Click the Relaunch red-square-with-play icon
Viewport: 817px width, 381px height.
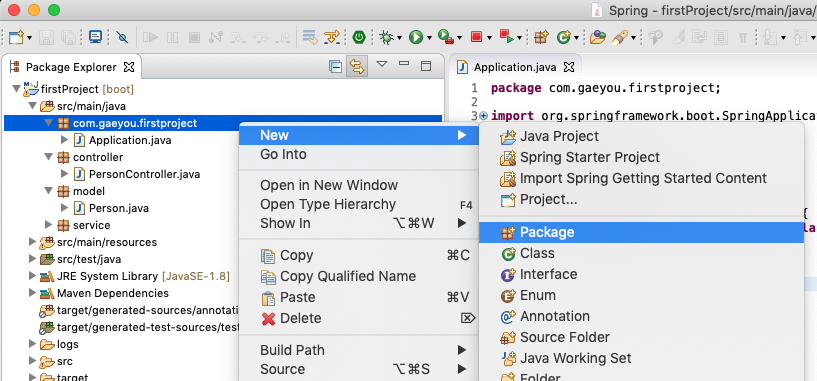pyautogui.click(x=506, y=37)
